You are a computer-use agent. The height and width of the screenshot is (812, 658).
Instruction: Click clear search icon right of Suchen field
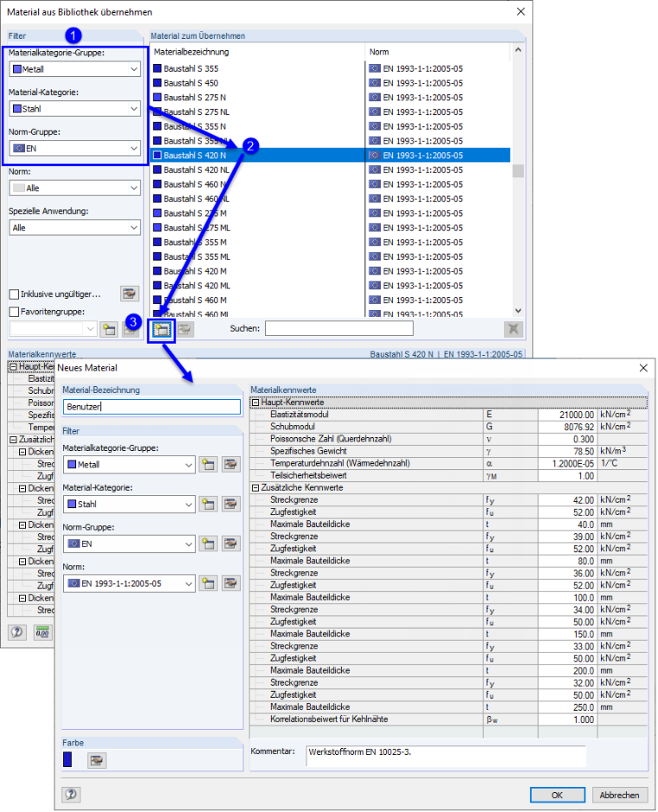click(513, 329)
